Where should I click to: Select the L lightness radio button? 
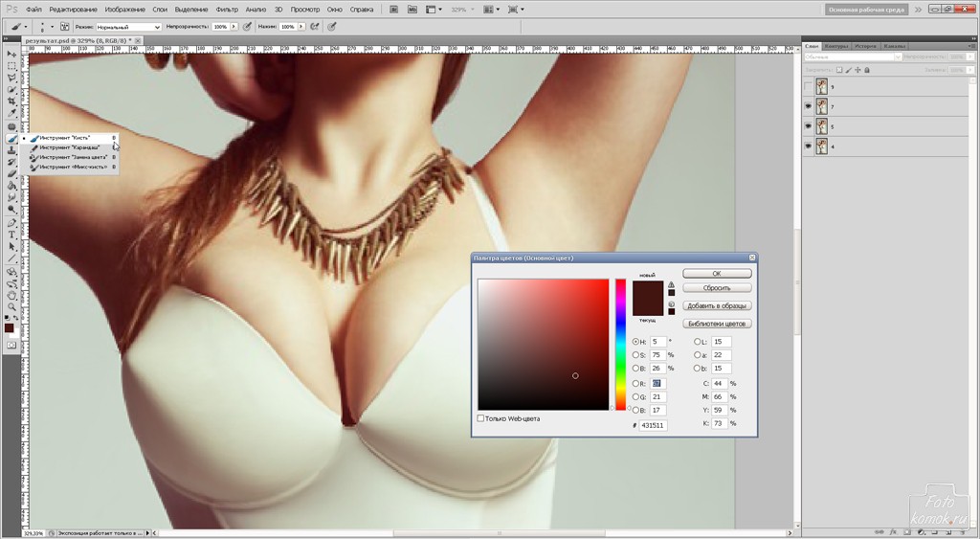[698, 342]
